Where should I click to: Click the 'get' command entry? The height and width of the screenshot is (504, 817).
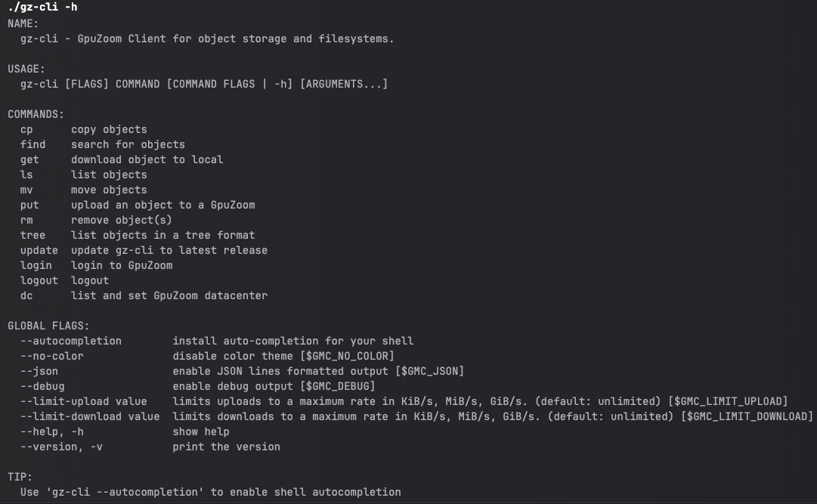point(30,159)
